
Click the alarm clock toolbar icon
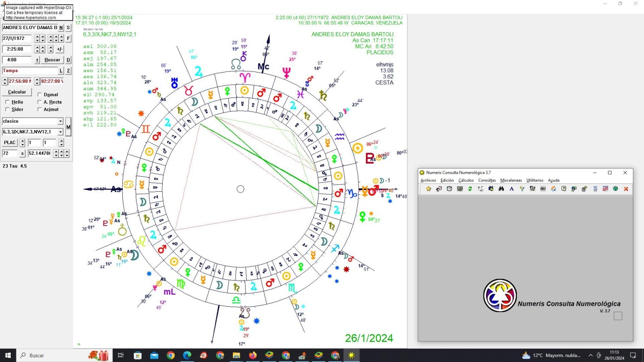(450, 189)
